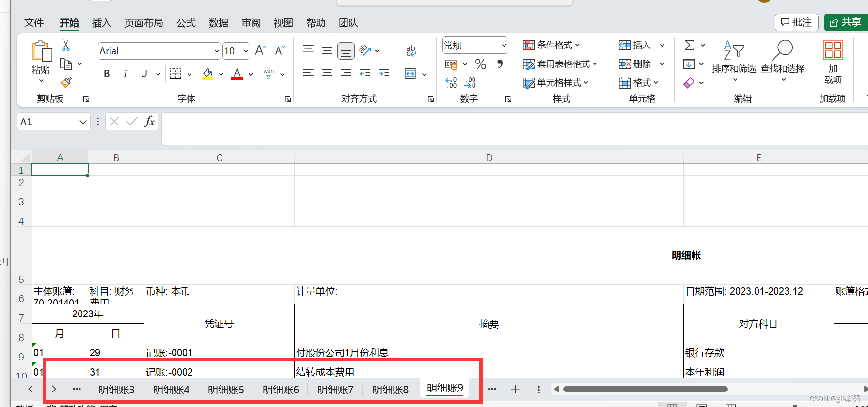Image resolution: width=868 pixels, height=407 pixels.
Task: Toggle wrap text
Action: [411, 50]
